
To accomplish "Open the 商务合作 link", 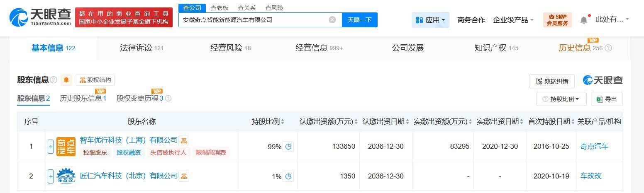I will click(471, 20).
